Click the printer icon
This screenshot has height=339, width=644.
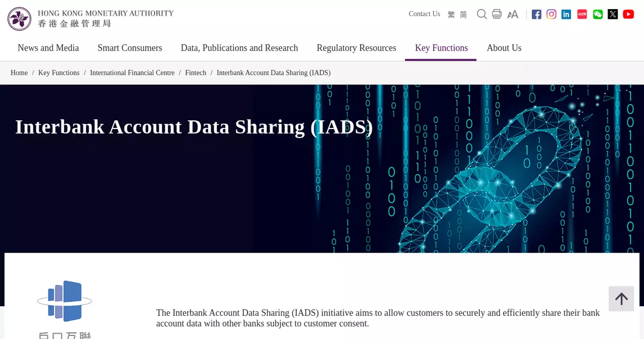click(497, 14)
